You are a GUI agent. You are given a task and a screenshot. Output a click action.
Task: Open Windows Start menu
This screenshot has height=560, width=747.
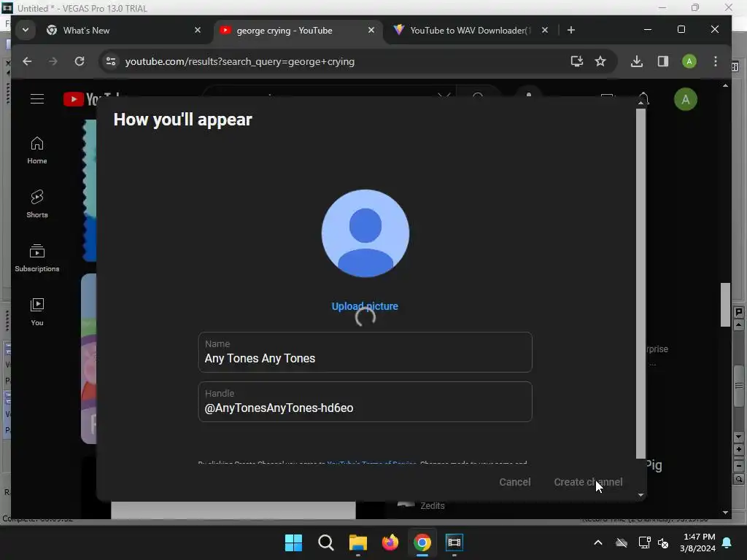pyautogui.click(x=293, y=542)
